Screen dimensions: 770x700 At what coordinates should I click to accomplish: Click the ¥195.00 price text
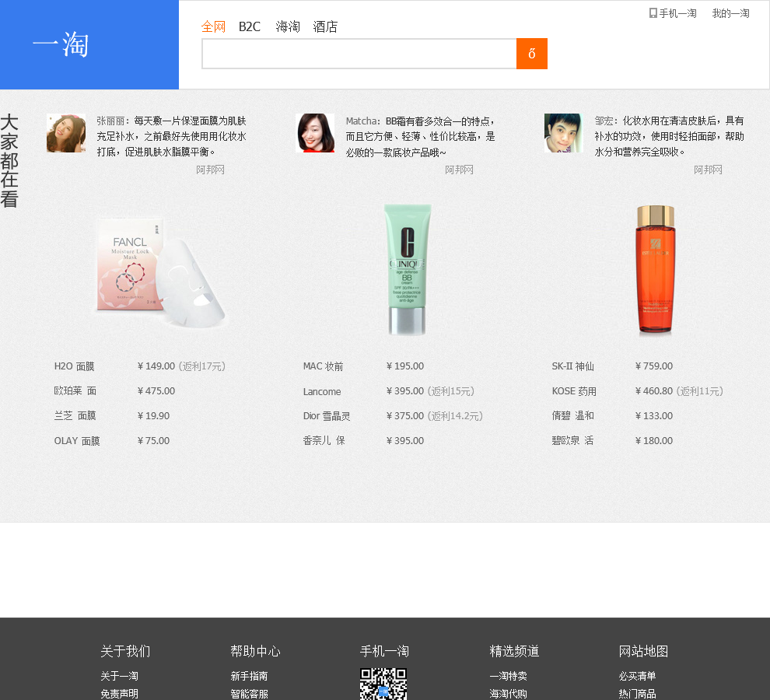click(x=405, y=366)
